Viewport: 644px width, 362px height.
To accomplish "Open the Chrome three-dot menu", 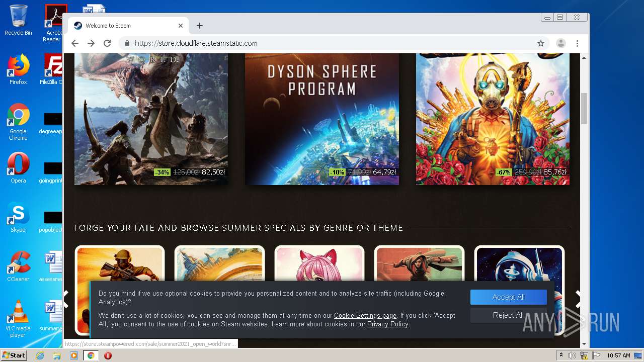I will point(577,43).
